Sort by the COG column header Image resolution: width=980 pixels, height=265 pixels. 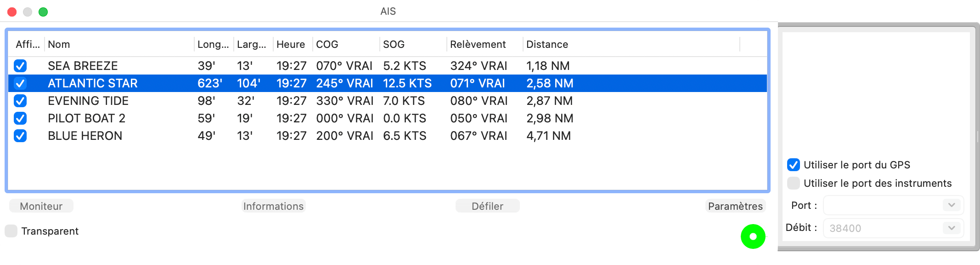pos(346,44)
